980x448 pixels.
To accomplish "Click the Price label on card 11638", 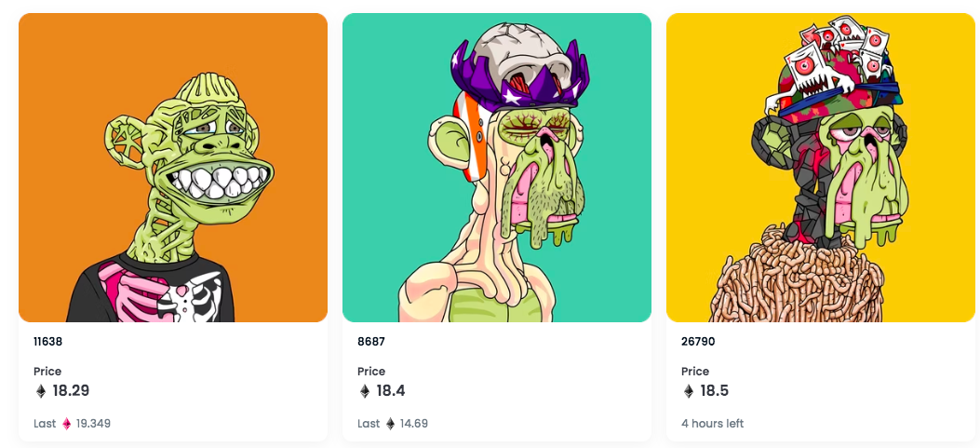I will 47,371.
